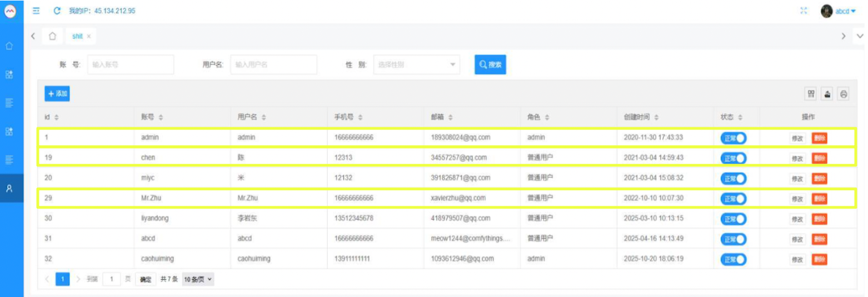Image resolution: width=868 pixels, height=297 pixels.
Task: Close the shit tab
Action: [89, 36]
